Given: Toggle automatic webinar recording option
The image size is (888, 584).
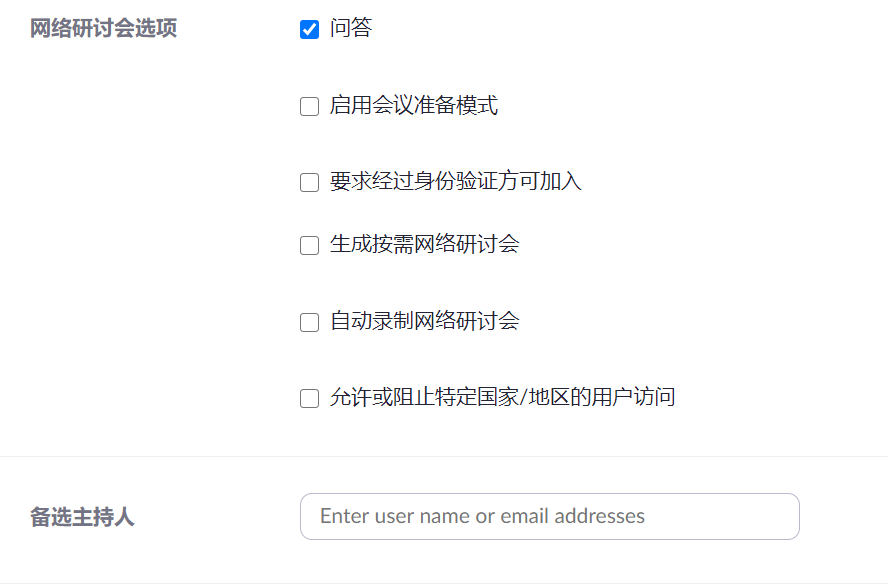Looking at the screenshot, I should tap(309, 323).
